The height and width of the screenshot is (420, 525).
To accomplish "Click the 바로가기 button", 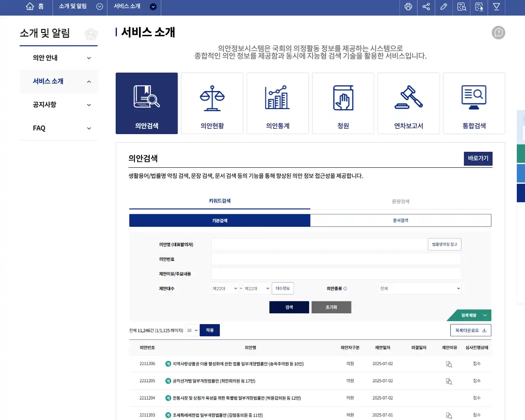I will tap(478, 158).
